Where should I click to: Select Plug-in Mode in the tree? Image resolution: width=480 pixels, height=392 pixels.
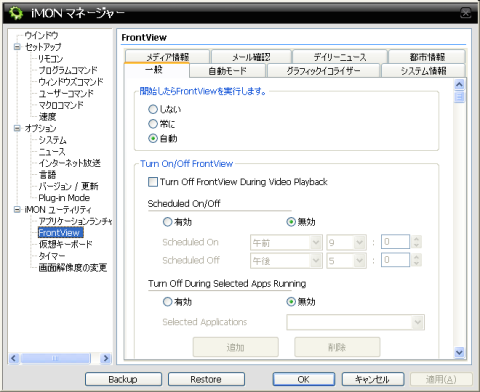pyautogui.click(x=64, y=198)
